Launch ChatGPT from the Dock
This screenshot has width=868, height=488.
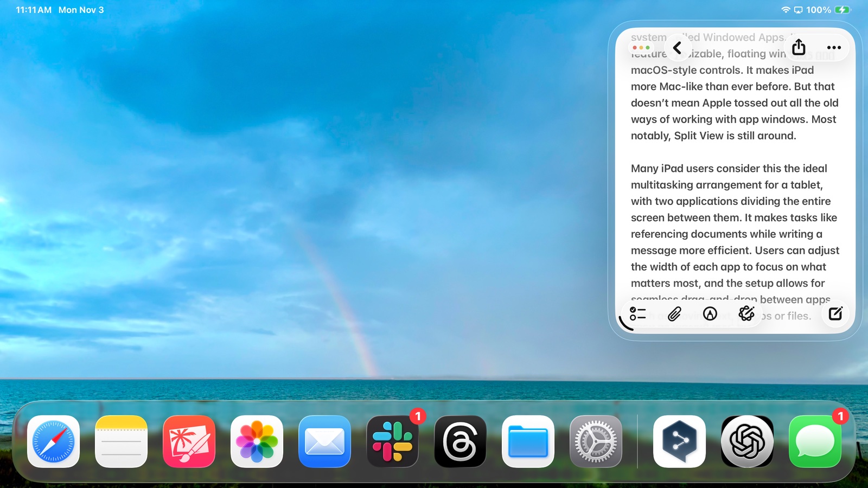(x=747, y=441)
